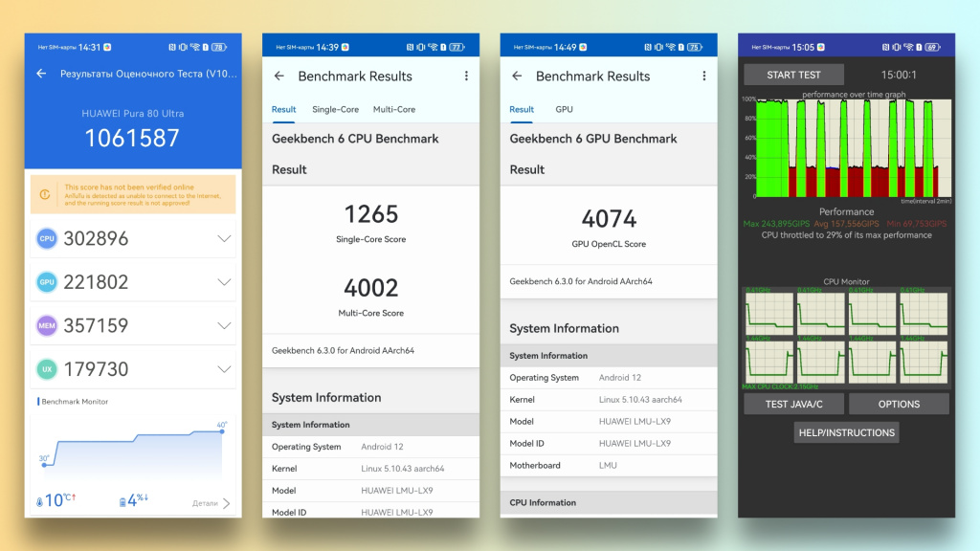Tap 15:00:1 timer readout
This screenshot has height=551, width=980.
click(899, 75)
